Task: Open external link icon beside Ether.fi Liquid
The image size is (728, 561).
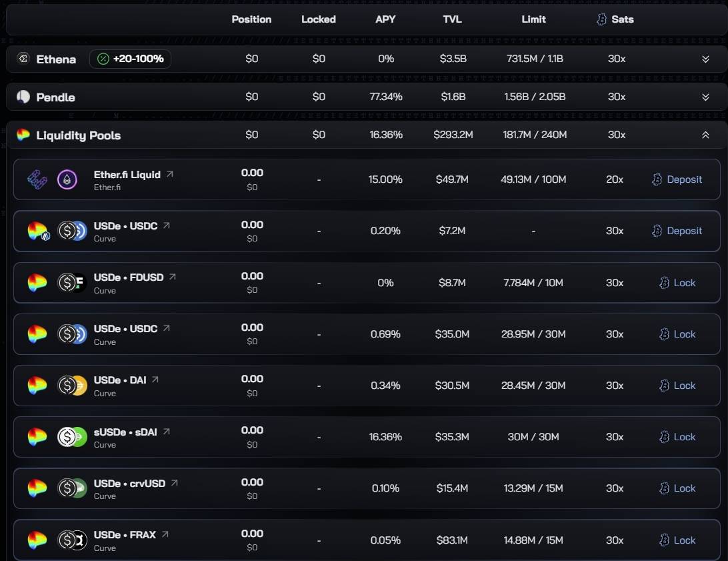Action: click(170, 174)
